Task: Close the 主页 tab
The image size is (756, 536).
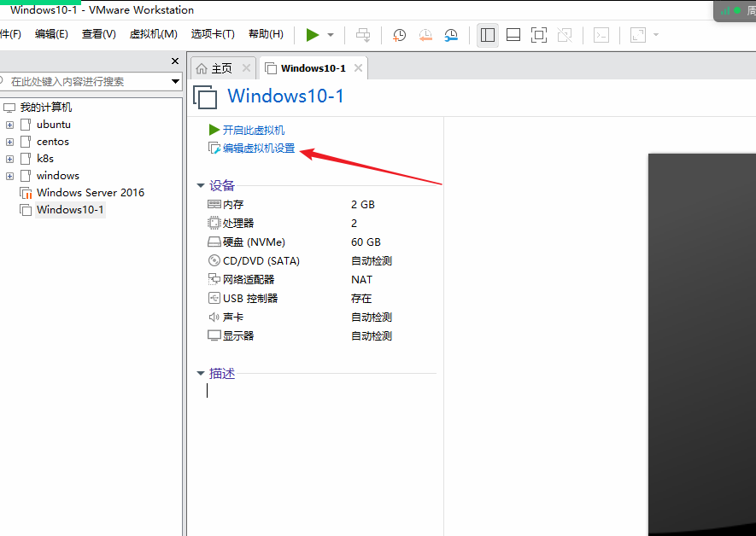Action: click(246, 68)
